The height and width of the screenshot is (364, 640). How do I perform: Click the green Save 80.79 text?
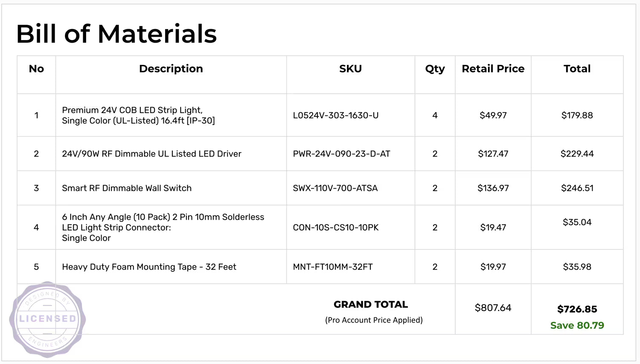[x=577, y=325]
